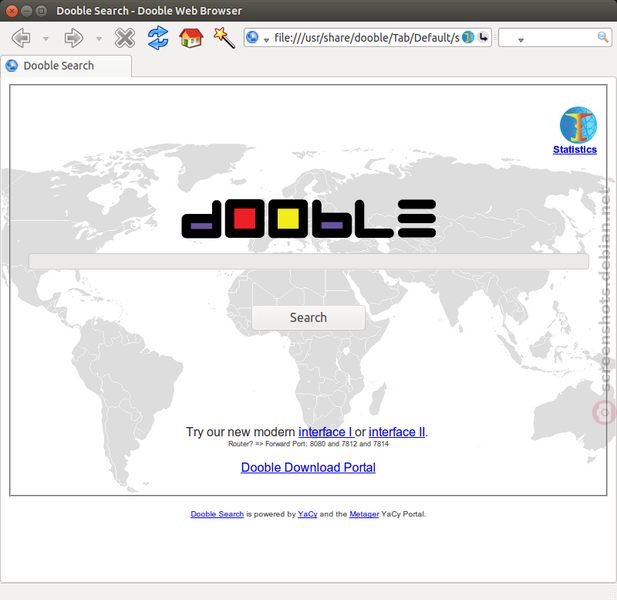Click the globe icon on the Dooble Search tab
The width and height of the screenshot is (617, 600).
click(12, 65)
